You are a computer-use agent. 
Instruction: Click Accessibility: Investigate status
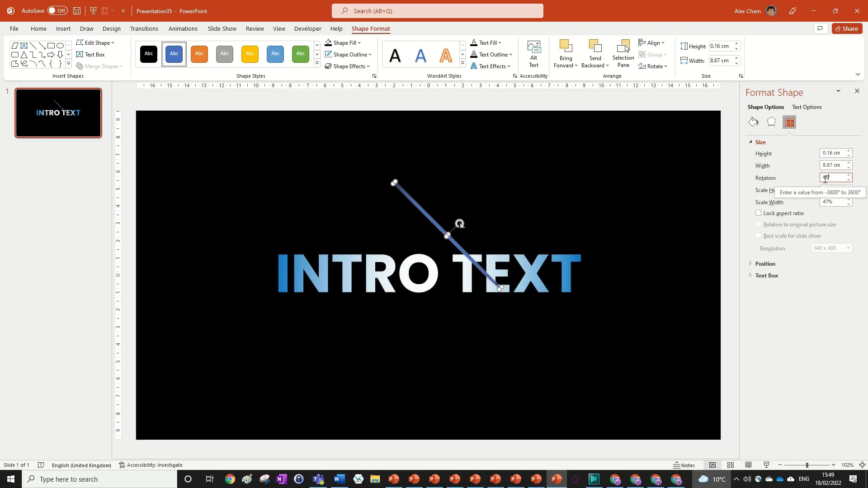[151, 465]
